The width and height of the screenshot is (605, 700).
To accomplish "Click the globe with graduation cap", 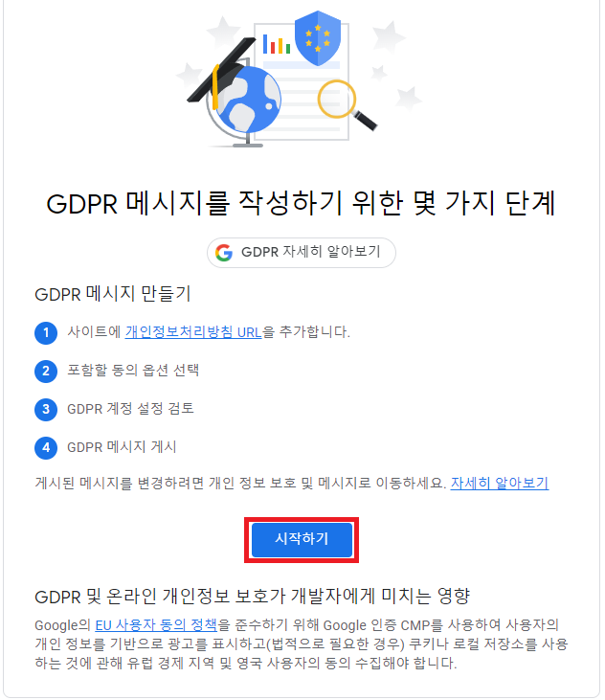I will point(235,93).
